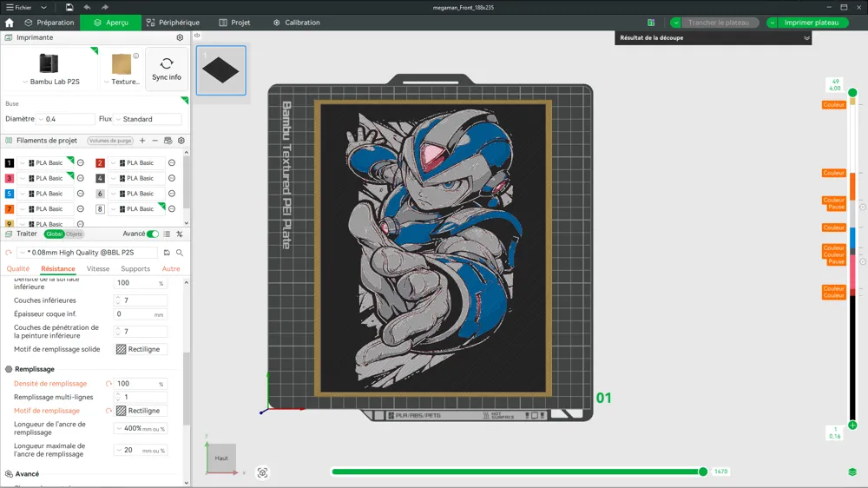
Task: Toggle the Avancé mode switch
Action: [x=152, y=234]
